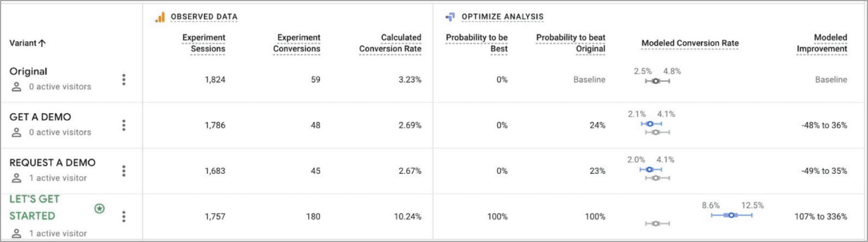Click the Optimize Analysis logo icon

[450, 17]
